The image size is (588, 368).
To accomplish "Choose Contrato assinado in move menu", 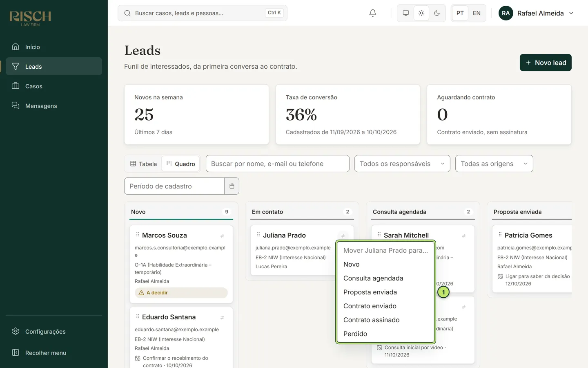I will [385, 320].
